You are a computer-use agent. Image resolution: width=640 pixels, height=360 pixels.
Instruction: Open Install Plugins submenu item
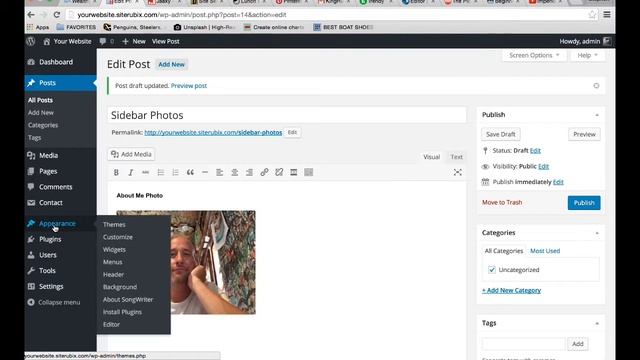(122, 312)
